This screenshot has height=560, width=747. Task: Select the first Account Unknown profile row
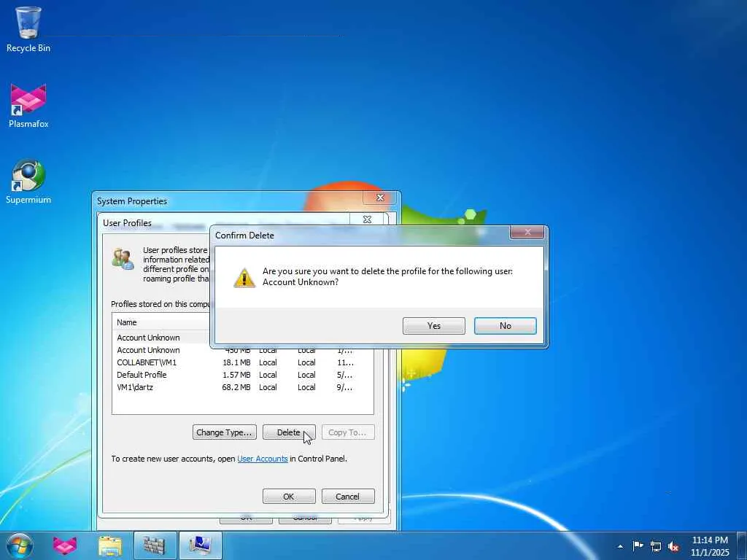click(x=162, y=338)
